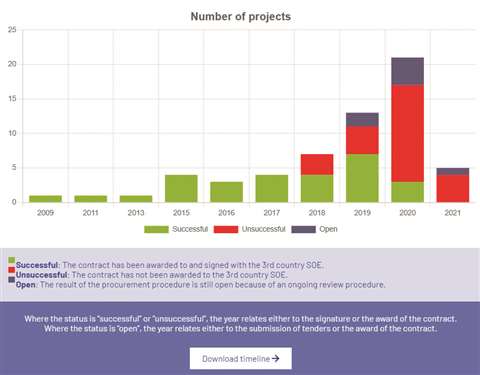Click the arrow icon in Download timeline
The image size is (480, 375).
pyautogui.click(x=275, y=358)
